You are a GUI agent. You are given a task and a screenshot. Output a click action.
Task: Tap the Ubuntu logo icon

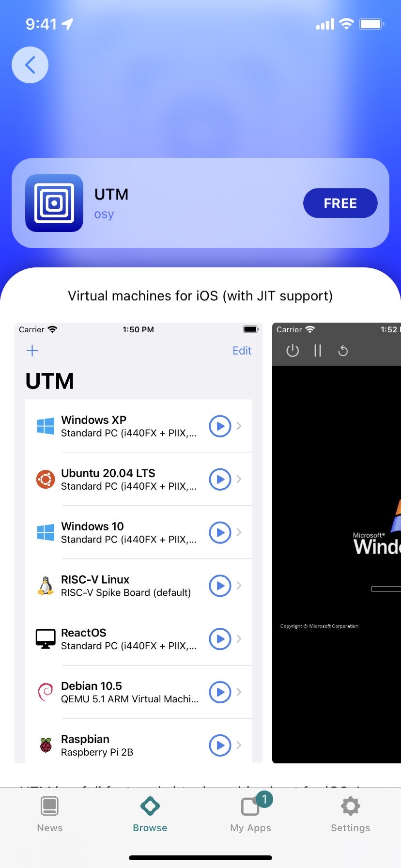[46, 480]
